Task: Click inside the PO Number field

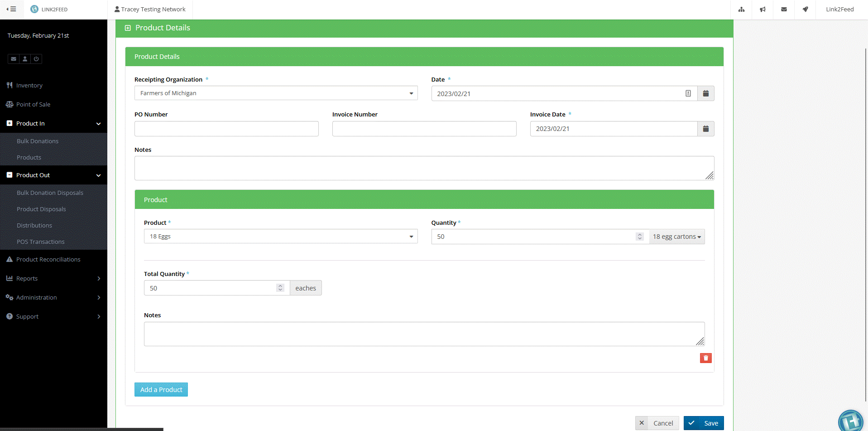Action: (x=226, y=129)
